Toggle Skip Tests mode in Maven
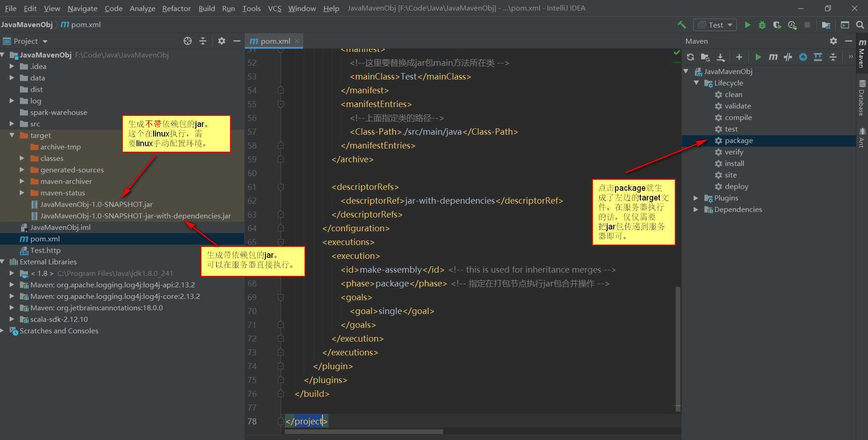 [x=803, y=57]
